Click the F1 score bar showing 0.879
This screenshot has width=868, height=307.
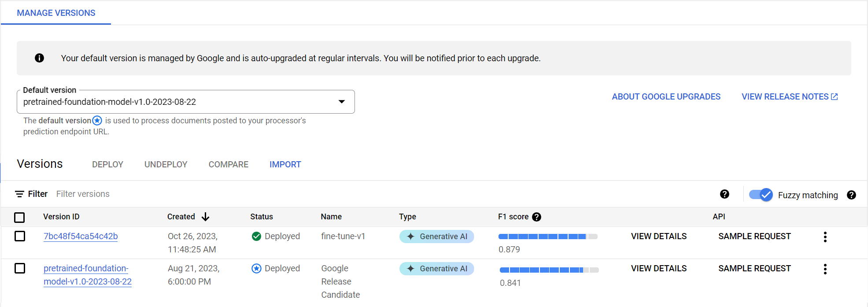(547, 237)
